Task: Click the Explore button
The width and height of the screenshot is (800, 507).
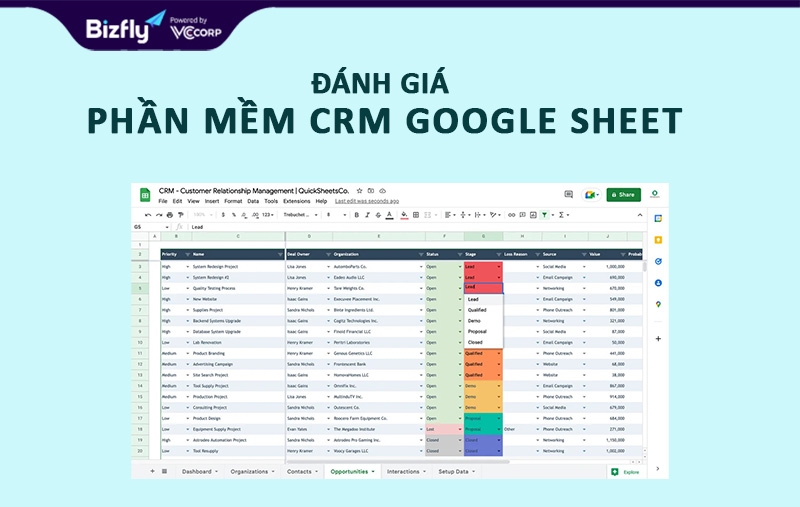Action: click(x=626, y=471)
